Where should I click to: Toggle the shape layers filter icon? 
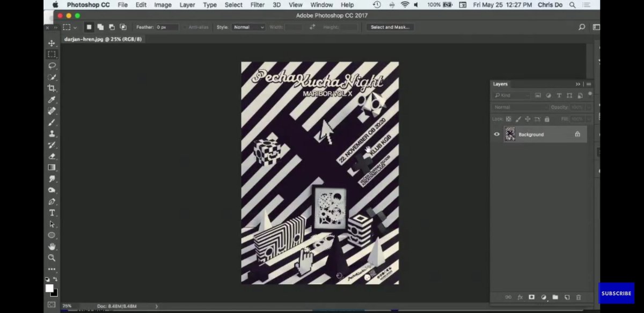(x=569, y=95)
